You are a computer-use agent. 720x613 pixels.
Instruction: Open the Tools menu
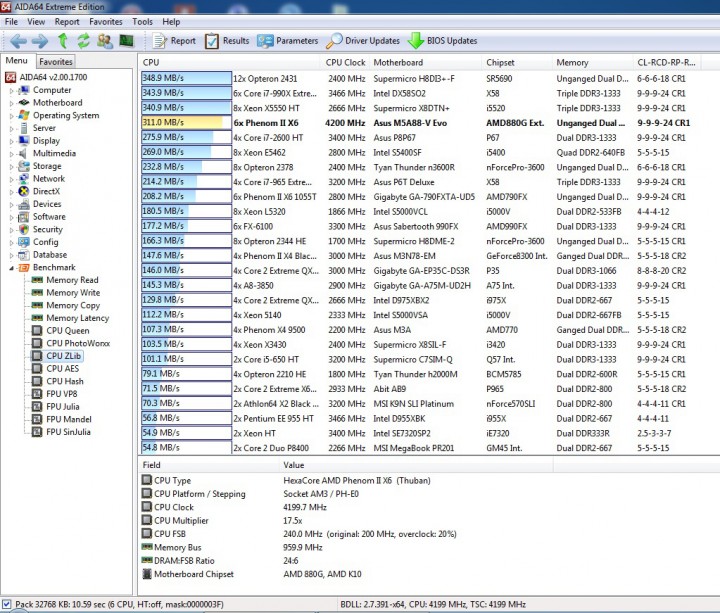142,22
